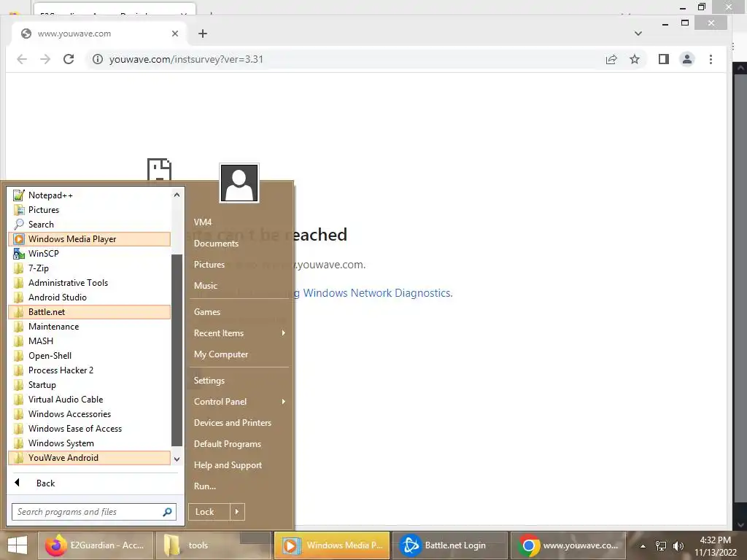Viewport: 747px width, 560px height.
Task: Expand the Control Panel submenu arrow
Action: tap(284, 402)
